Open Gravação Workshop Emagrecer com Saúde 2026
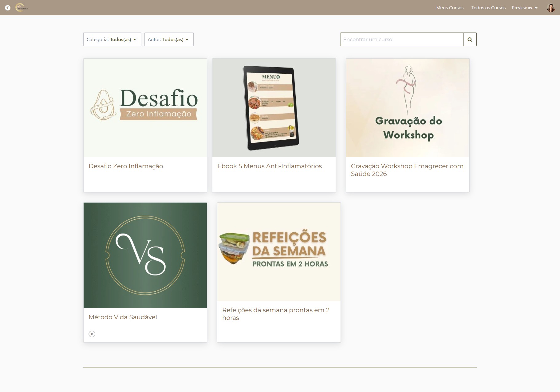The height and width of the screenshot is (392, 560). point(407,170)
